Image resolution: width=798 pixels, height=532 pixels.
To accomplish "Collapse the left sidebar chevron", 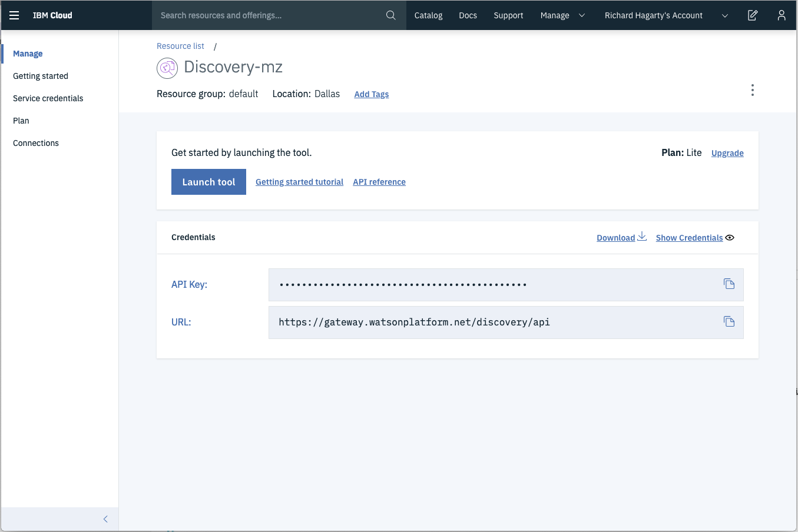I will [105, 519].
